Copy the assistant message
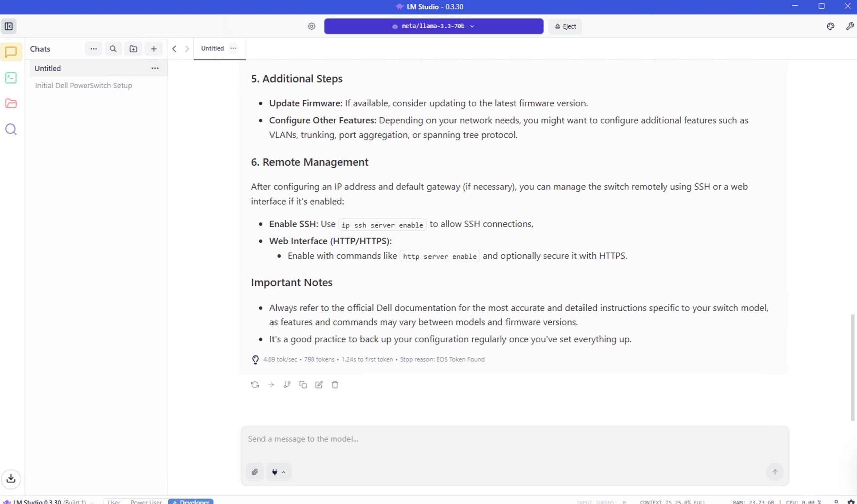This screenshot has width=857, height=504. [303, 385]
